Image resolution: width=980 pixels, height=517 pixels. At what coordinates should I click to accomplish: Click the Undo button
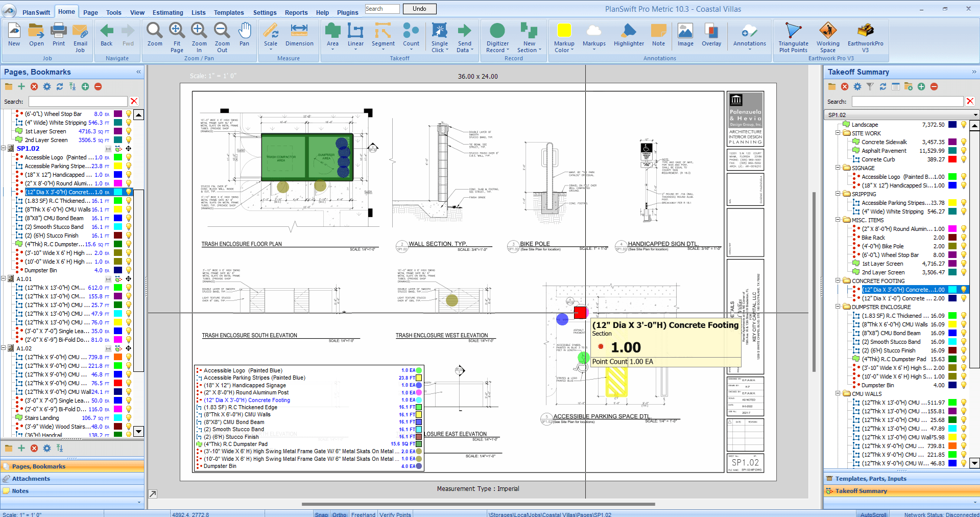coord(419,9)
